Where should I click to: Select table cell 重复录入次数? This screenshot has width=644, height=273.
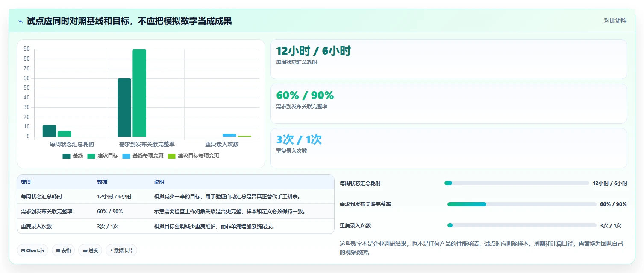[36, 227]
